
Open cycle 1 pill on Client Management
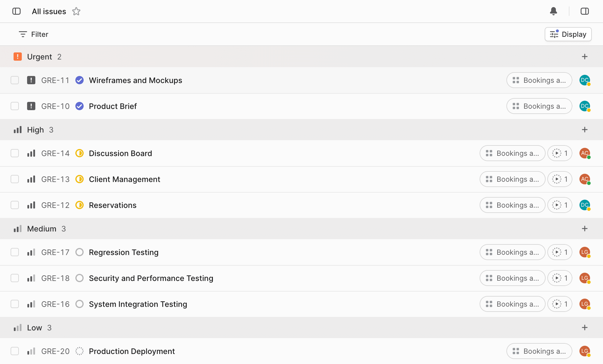560,179
